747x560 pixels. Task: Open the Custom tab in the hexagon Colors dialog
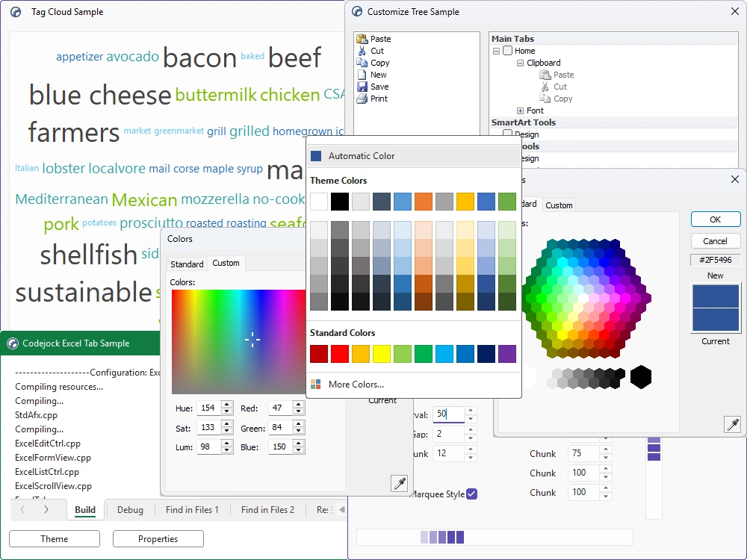559,205
